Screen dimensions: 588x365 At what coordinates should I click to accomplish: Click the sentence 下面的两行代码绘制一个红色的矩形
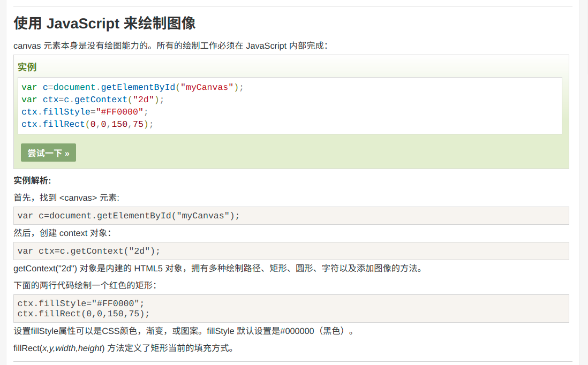85,285
